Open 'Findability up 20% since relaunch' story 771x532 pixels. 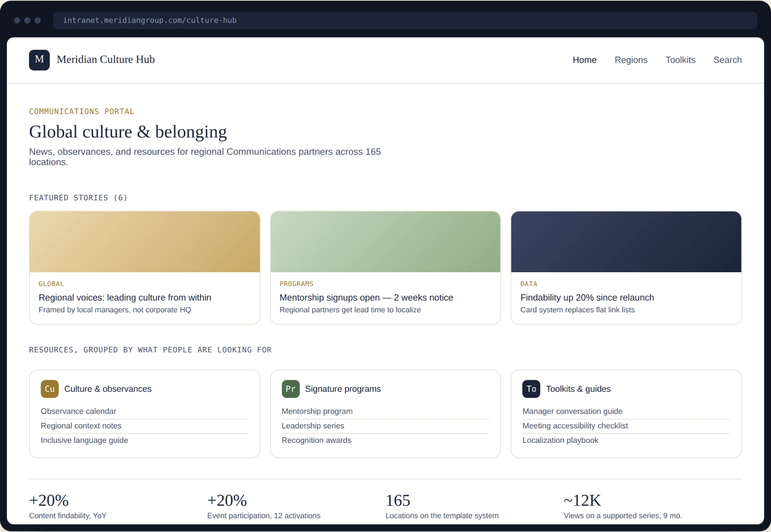[587, 298]
